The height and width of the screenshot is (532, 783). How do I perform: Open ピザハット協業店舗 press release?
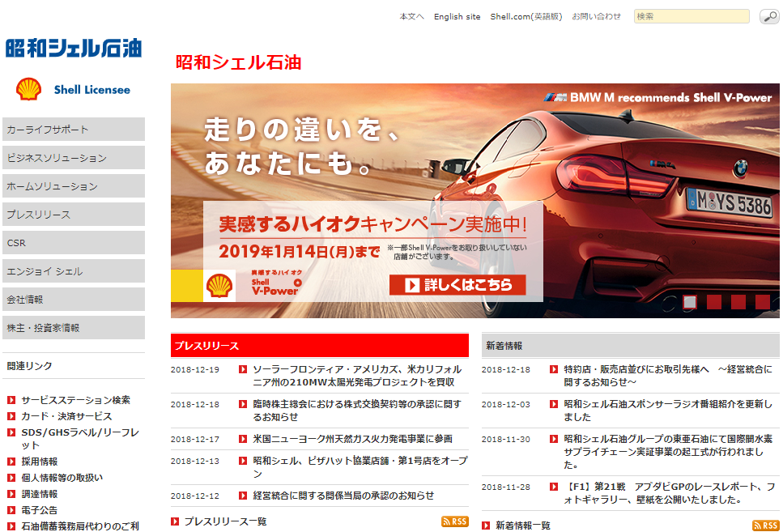tap(360, 467)
